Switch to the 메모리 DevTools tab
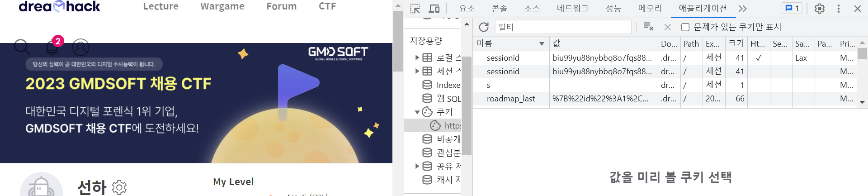 [650, 9]
